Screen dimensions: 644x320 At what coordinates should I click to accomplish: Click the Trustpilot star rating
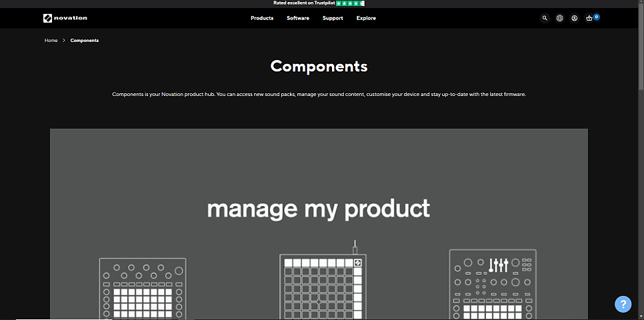tap(351, 3)
